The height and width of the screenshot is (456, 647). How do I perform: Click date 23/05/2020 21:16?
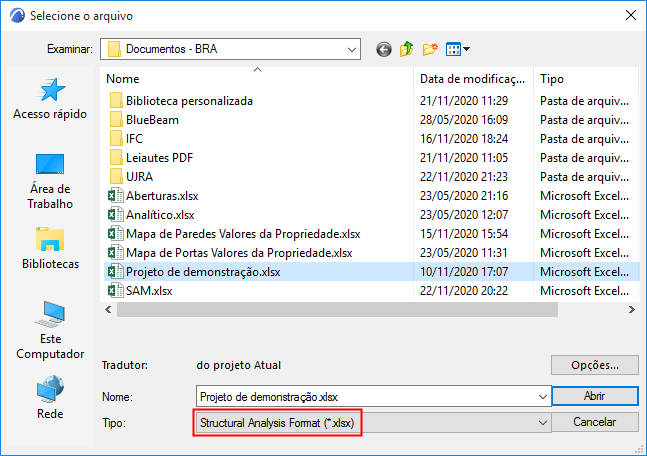coord(464,196)
